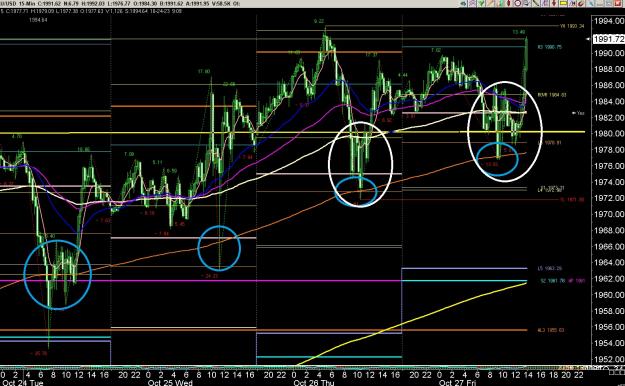Click the chart title line showing USD 15 Min
Screen dimensions: 625x386
tap(120, 3)
